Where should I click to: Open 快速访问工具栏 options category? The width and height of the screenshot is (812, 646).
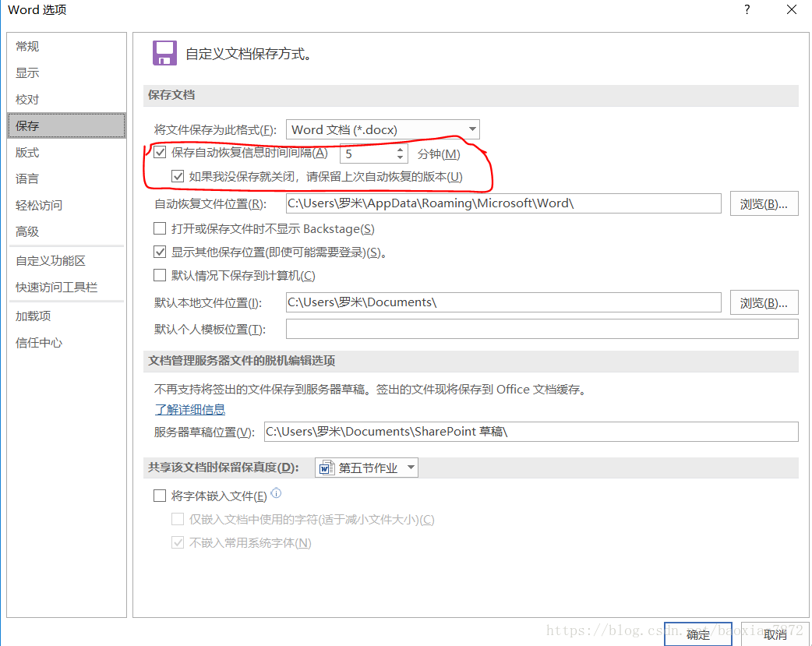[x=66, y=287]
